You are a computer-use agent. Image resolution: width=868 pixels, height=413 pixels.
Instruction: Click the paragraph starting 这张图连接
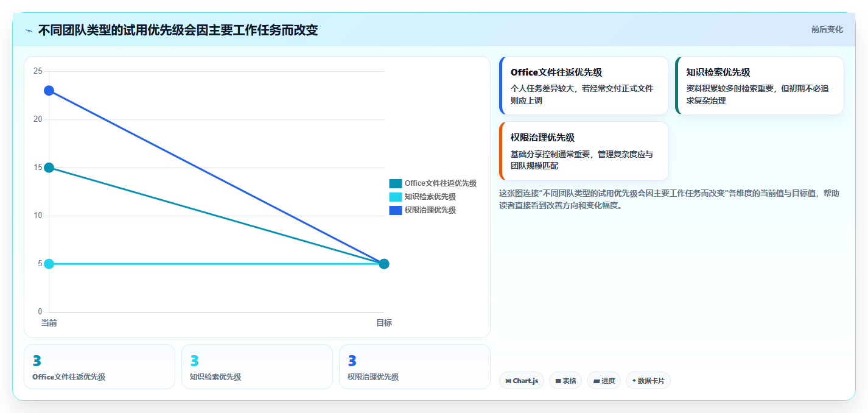point(669,199)
